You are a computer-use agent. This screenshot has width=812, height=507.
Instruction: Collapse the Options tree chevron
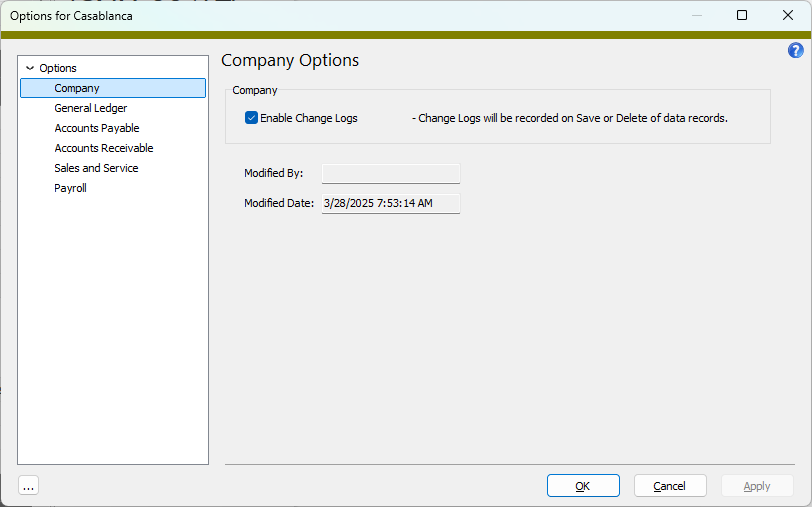tap(30, 68)
